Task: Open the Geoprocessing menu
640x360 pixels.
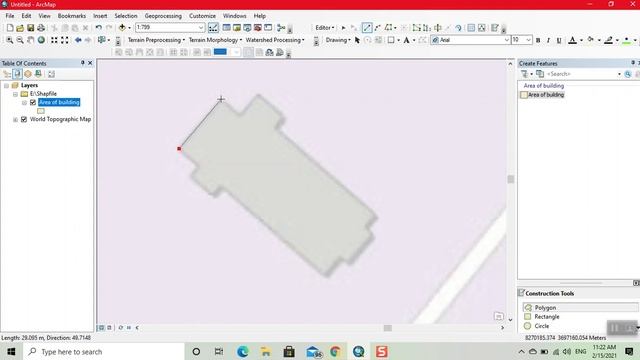Action: (x=163, y=16)
